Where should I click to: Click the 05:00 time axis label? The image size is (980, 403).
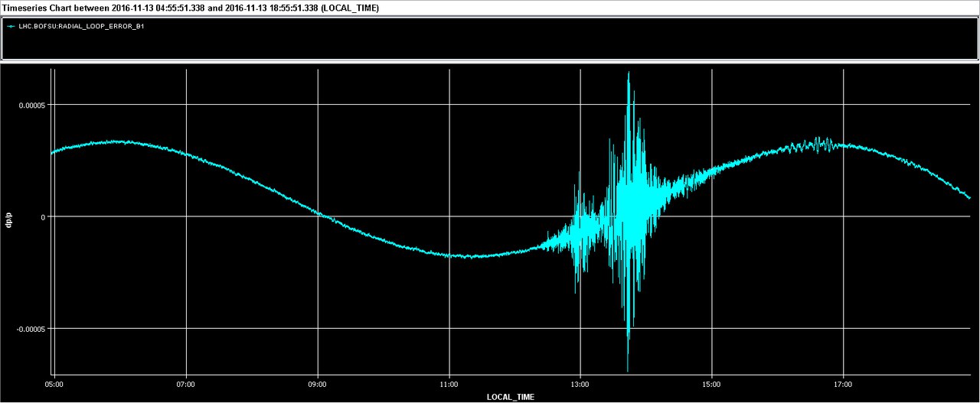(x=54, y=384)
